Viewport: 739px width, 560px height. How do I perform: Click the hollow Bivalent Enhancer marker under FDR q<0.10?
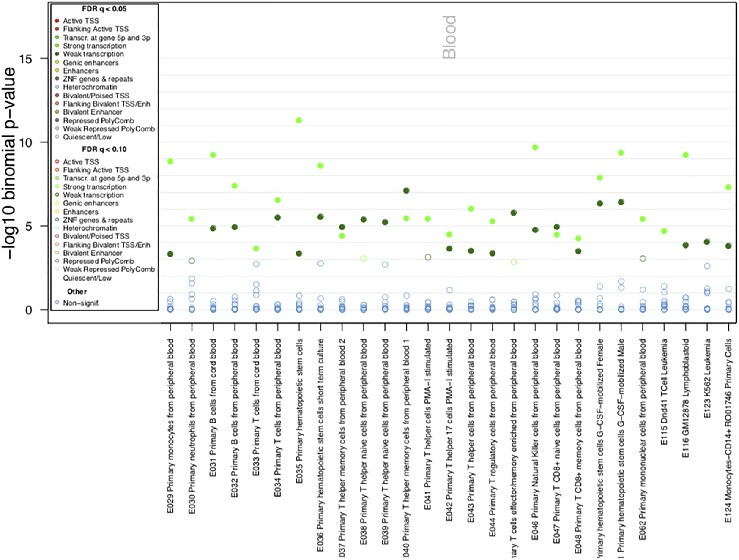pyautogui.click(x=57, y=253)
